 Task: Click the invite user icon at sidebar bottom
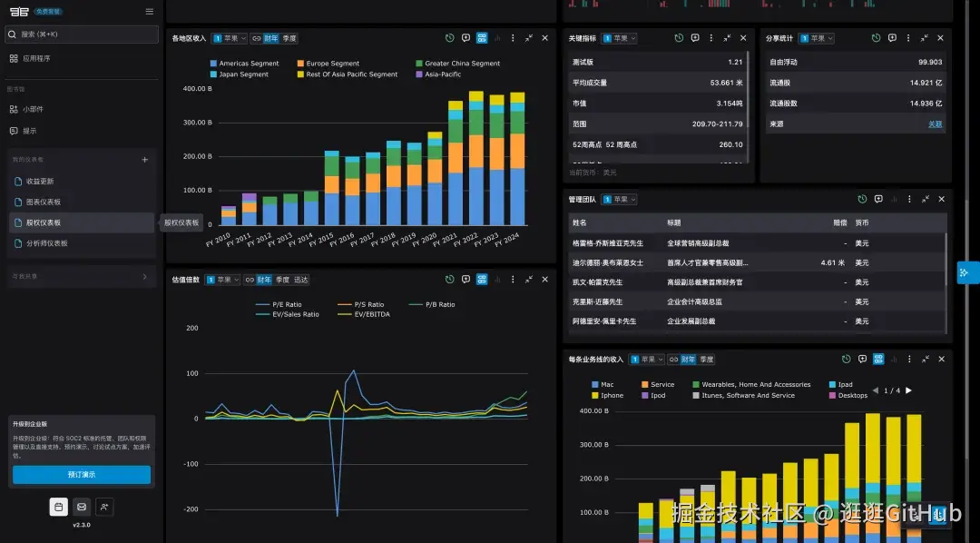[x=104, y=507]
